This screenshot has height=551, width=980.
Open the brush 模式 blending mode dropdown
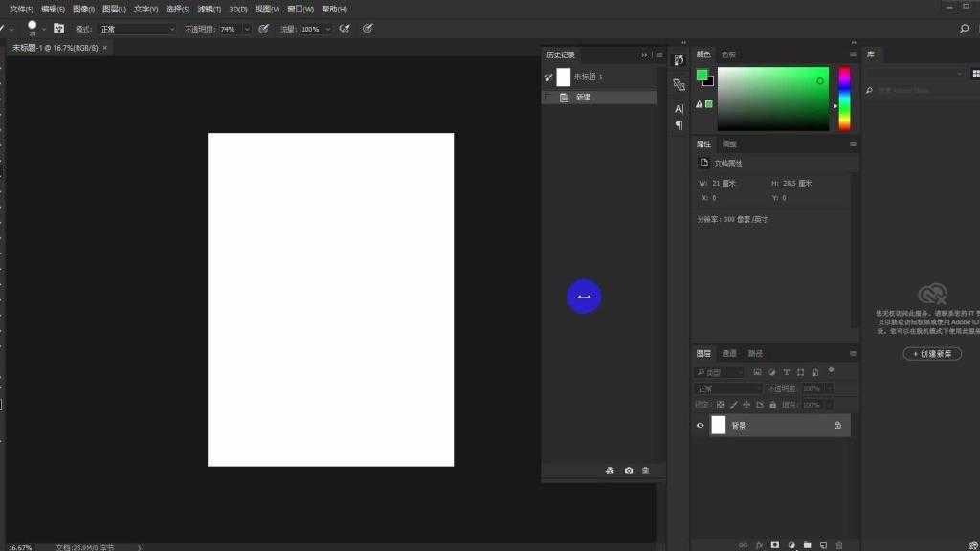pos(138,30)
